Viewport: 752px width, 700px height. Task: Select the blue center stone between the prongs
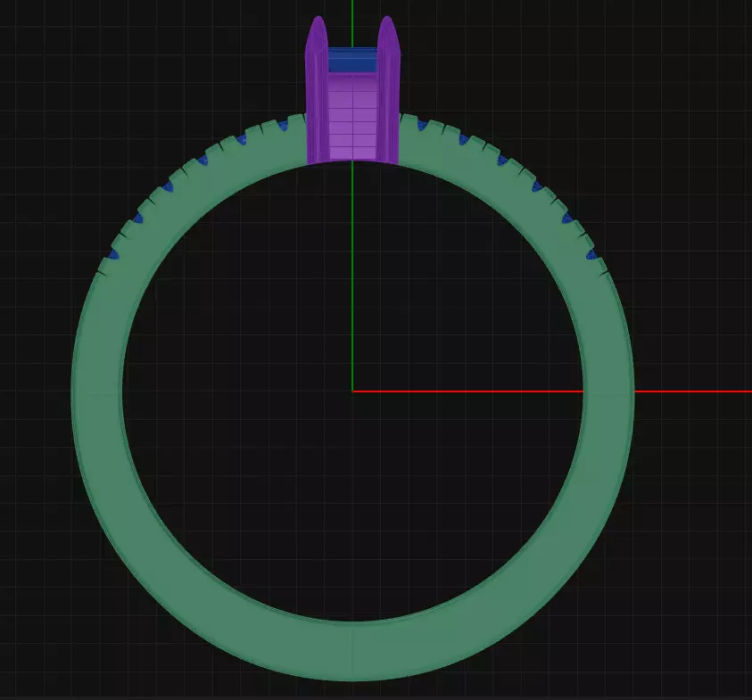coord(352,60)
